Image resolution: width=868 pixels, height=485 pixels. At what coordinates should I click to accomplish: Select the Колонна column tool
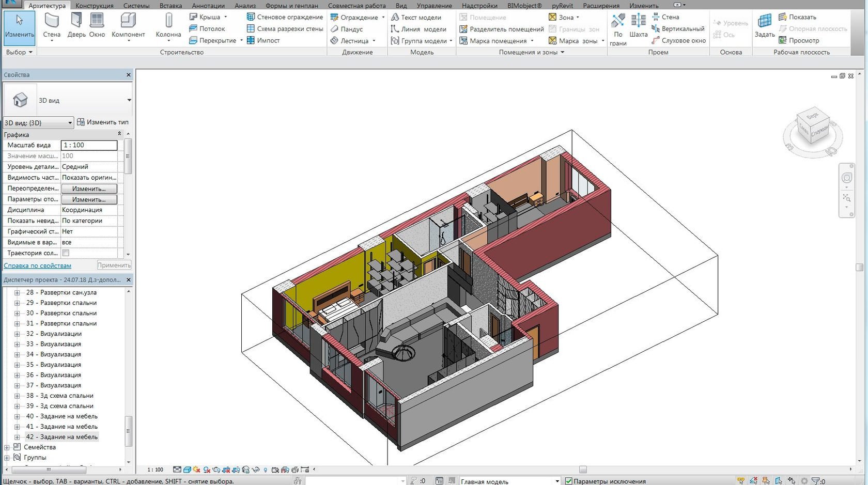(168, 27)
